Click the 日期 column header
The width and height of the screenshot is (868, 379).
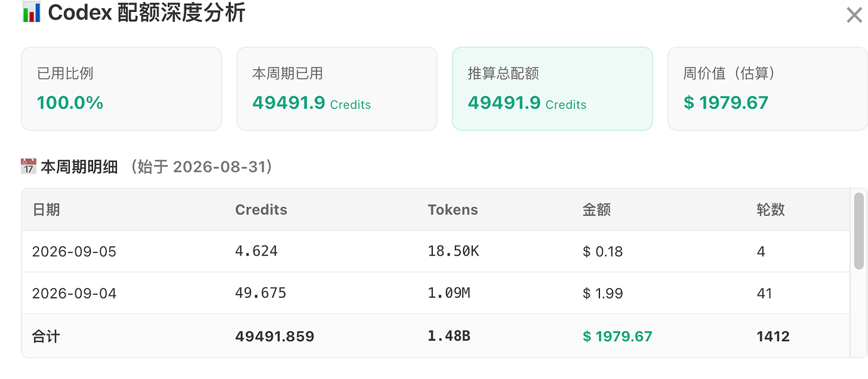(x=46, y=210)
